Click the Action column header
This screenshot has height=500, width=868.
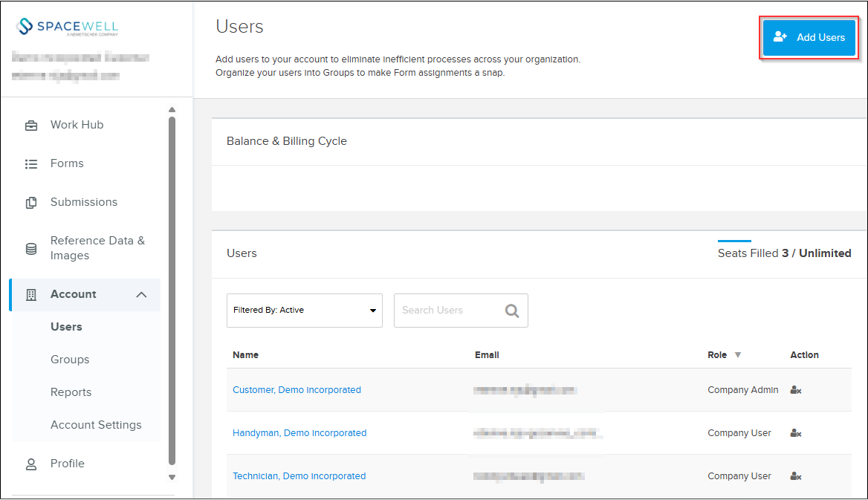(x=804, y=355)
